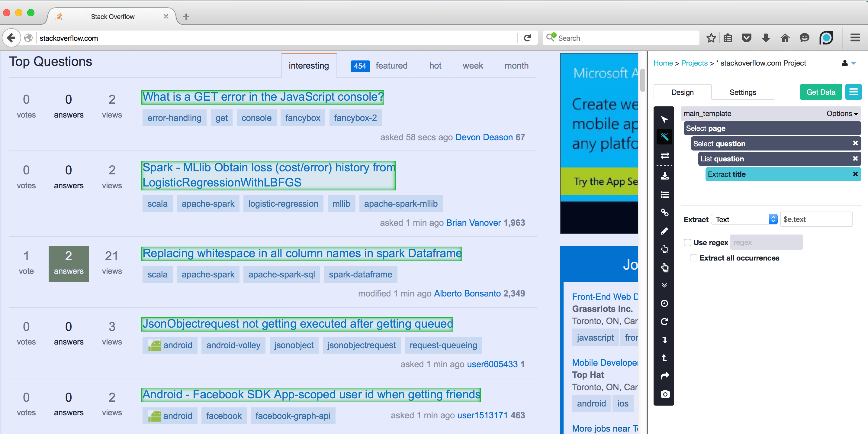Screen dimensions: 868x434
Task: Select the camera capture icon
Action: coord(664,394)
